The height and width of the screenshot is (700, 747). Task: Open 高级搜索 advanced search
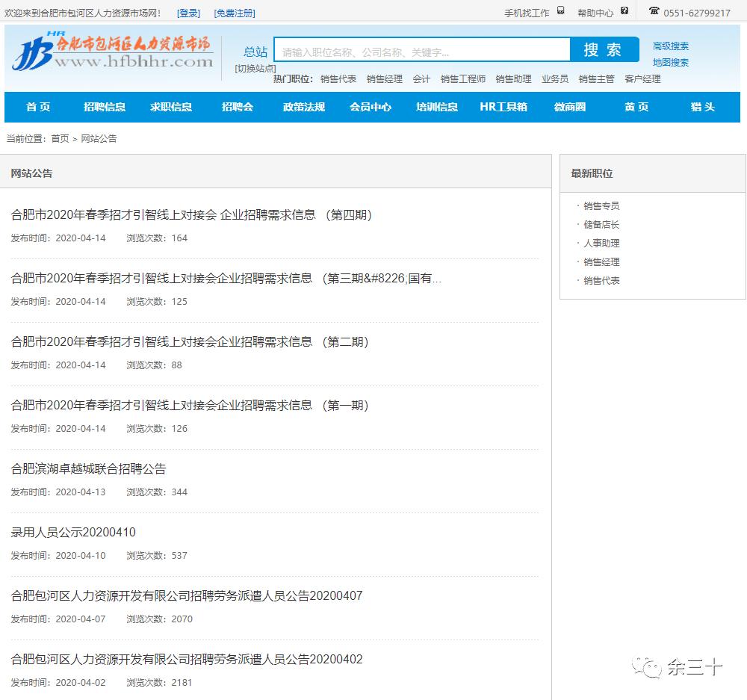point(672,46)
